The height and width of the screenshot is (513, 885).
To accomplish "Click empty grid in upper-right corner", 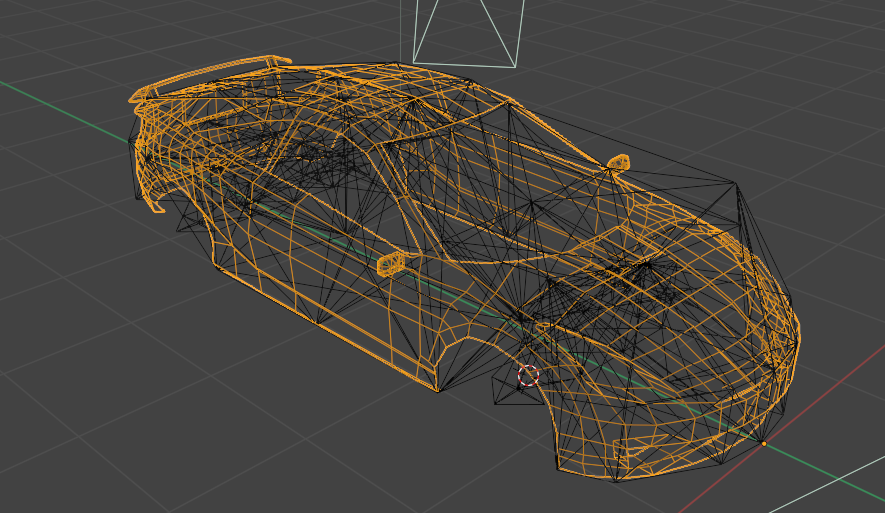I will pos(800,60).
